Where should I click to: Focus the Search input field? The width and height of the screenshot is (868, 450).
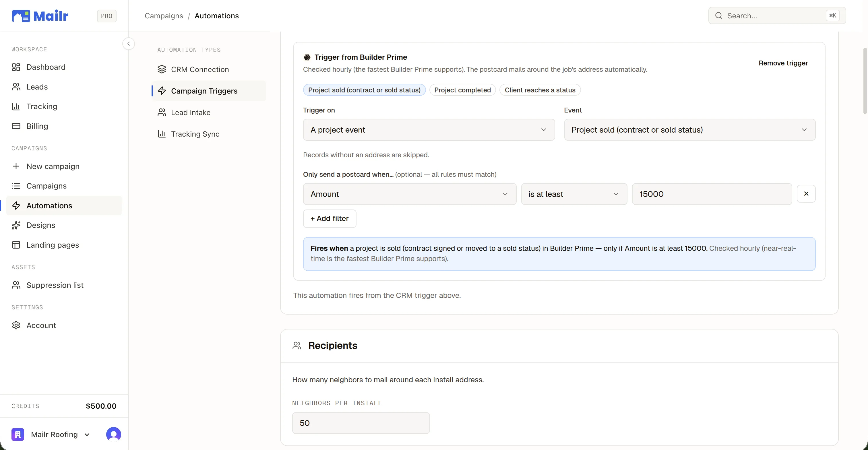[x=777, y=15]
